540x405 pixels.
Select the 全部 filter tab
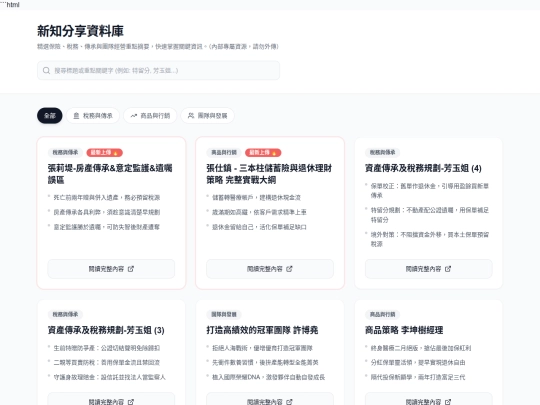pyautogui.click(x=50, y=115)
